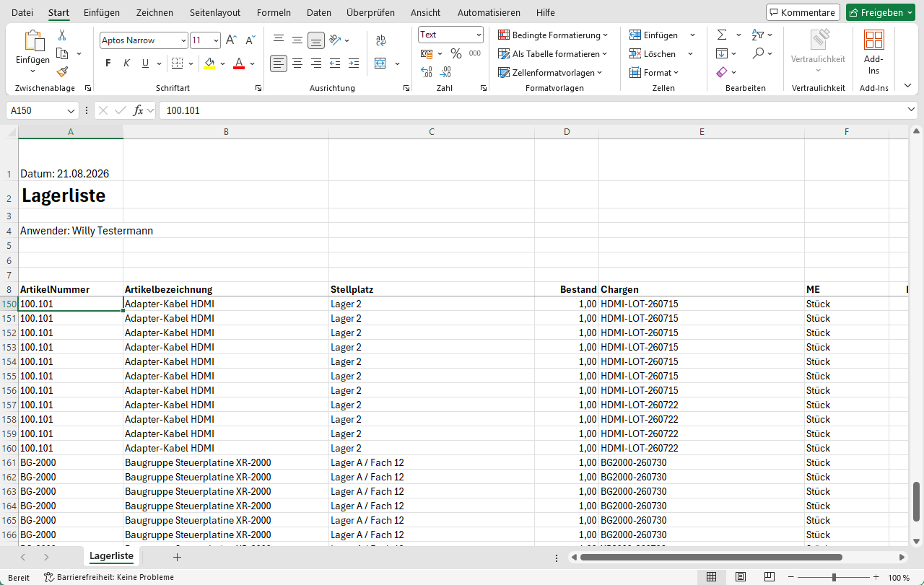Open the Formeln ribbon tab
Image resolution: width=924 pixels, height=585 pixels.
coord(274,12)
